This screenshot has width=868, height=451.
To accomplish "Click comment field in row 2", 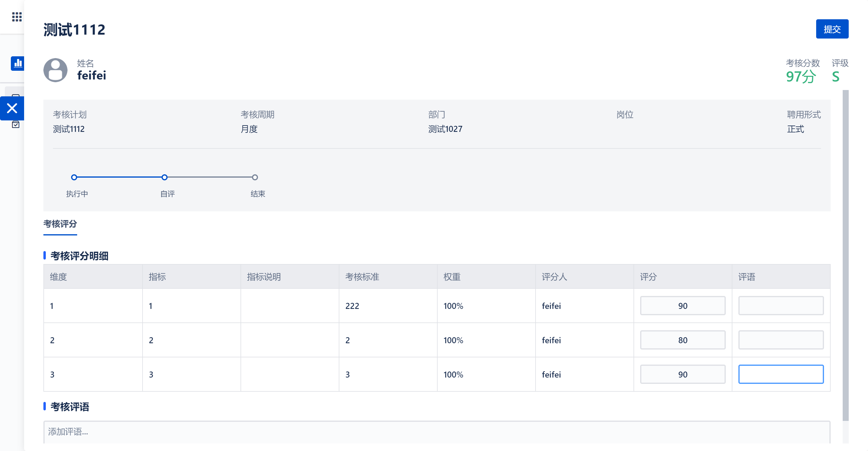I will point(781,340).
